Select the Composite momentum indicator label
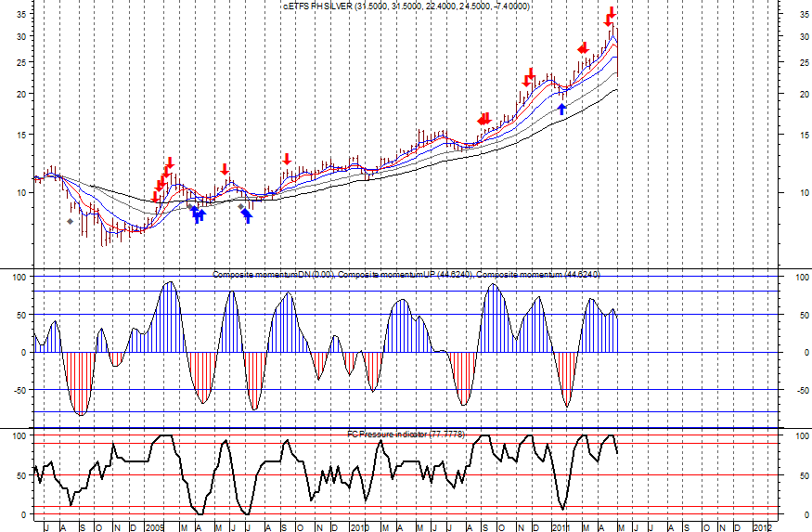This screenshot has width=812, height=532. tap(406, 274)
